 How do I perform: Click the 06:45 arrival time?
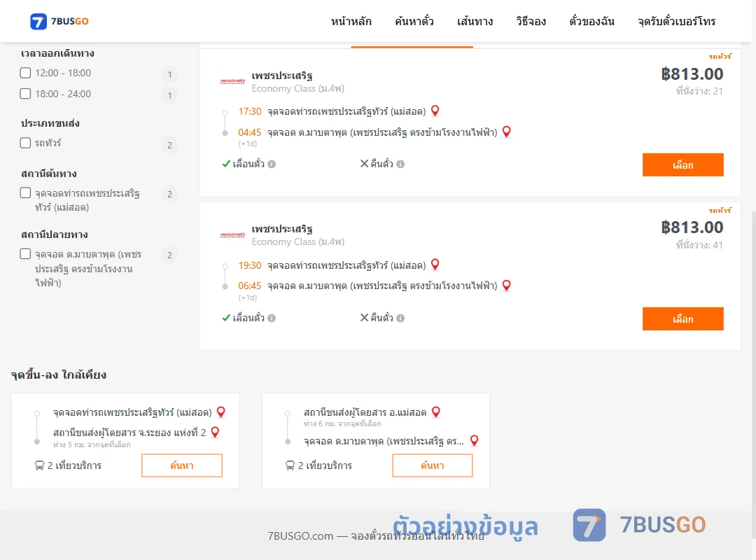(x=250, y=286)
